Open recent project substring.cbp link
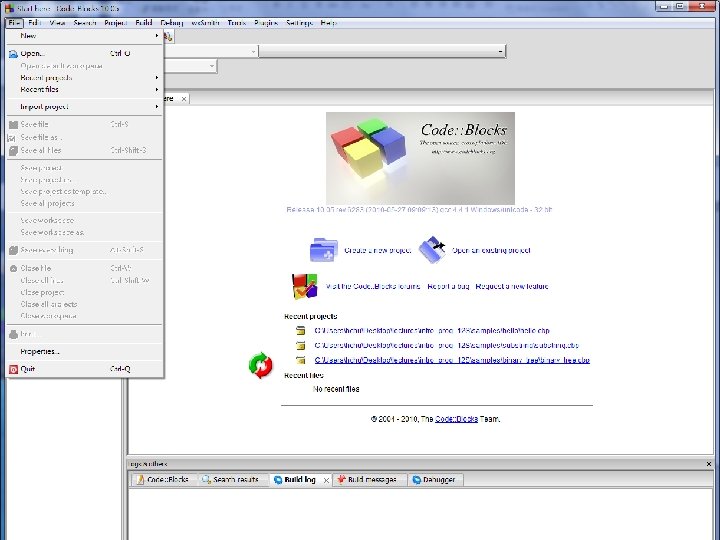Screen dimensions: 720x540 pyautogui.click(x=447, y=345)
